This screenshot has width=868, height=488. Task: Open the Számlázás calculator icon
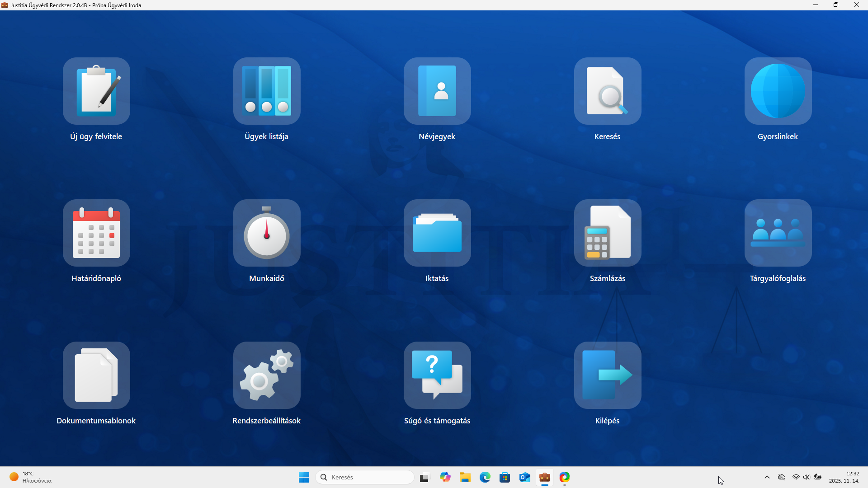[608, 233]
